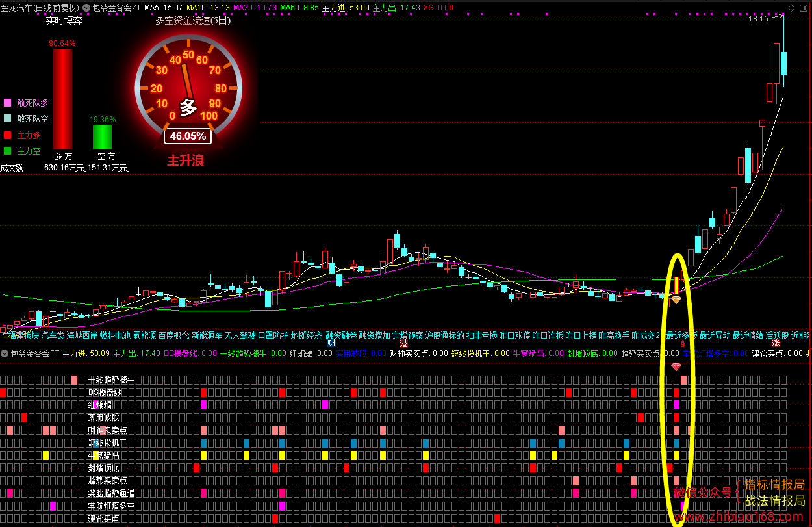
Task: Select the 昨日上榜 tag
Action: coord(581,336)
